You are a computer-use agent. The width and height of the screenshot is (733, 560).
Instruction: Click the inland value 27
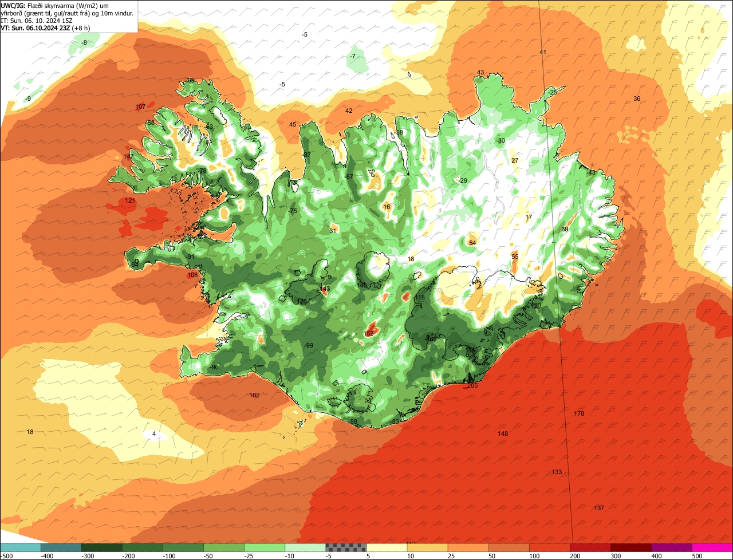(514, 160)
